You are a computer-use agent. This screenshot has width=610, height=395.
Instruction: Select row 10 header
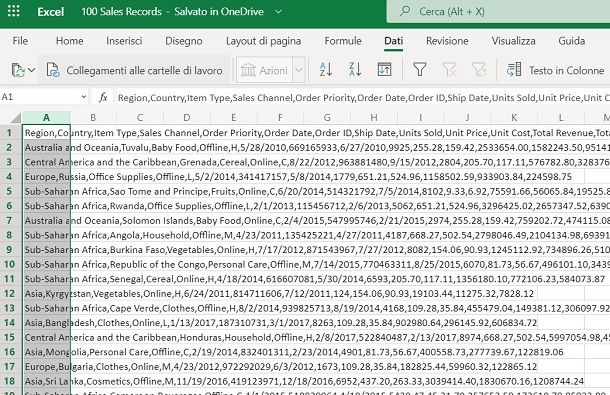(x=11, y=264)
